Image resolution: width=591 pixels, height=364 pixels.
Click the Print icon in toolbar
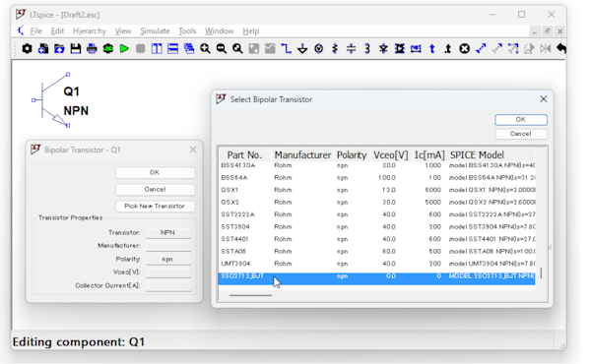[92, 48]
